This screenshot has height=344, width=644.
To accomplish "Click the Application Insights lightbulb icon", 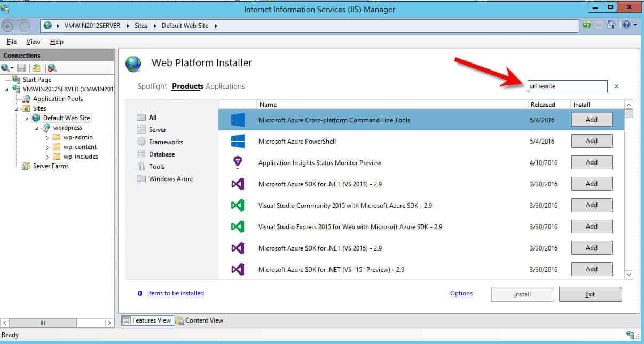I will 238,162.
